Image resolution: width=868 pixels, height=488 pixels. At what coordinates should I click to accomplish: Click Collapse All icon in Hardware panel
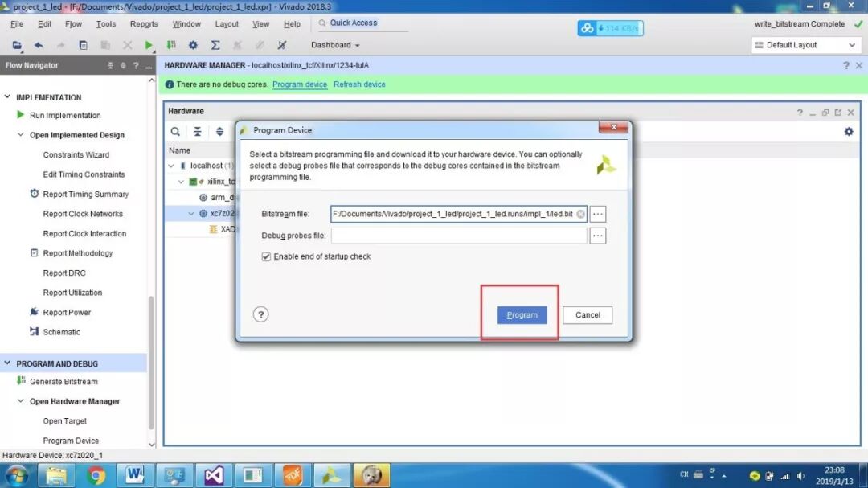(197, 131)
